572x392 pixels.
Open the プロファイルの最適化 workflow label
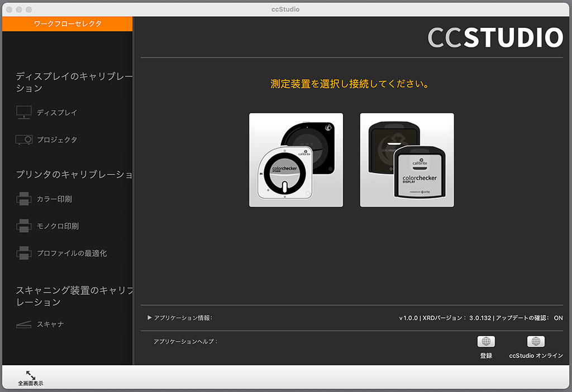point(72,253)
